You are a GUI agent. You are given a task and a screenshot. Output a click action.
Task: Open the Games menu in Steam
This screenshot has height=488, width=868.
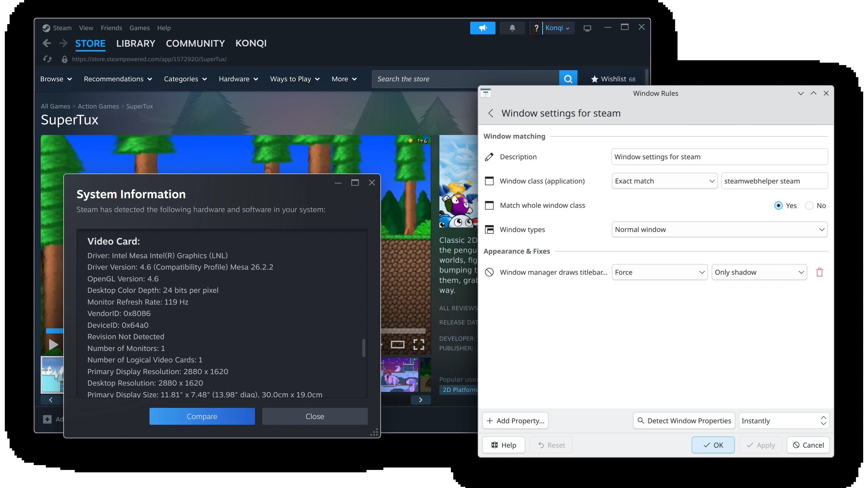point(140,28)
